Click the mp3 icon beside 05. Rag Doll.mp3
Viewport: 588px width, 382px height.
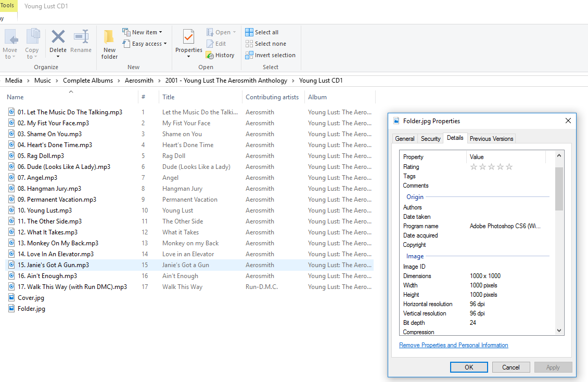11,155
